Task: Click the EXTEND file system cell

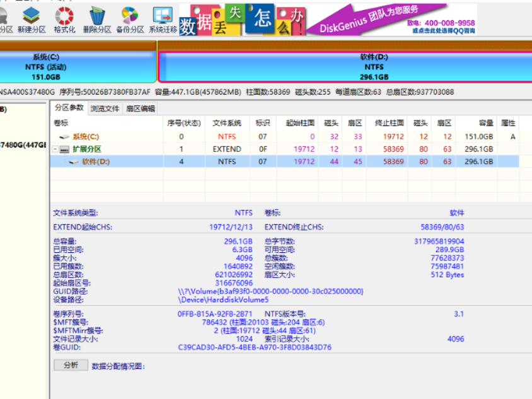Action: coord(227,149)
